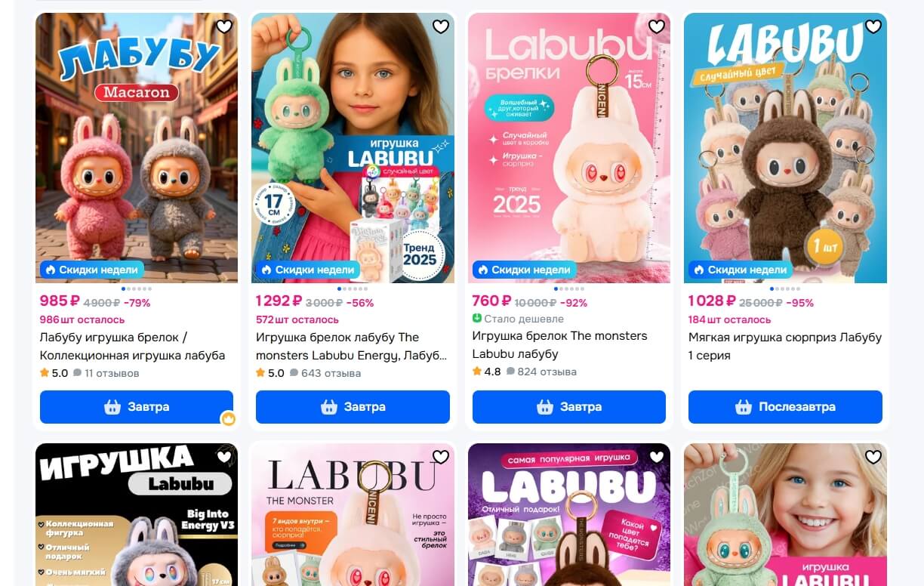Click heart icon on 1028 ₽ surprise toy

pos(873,26)
